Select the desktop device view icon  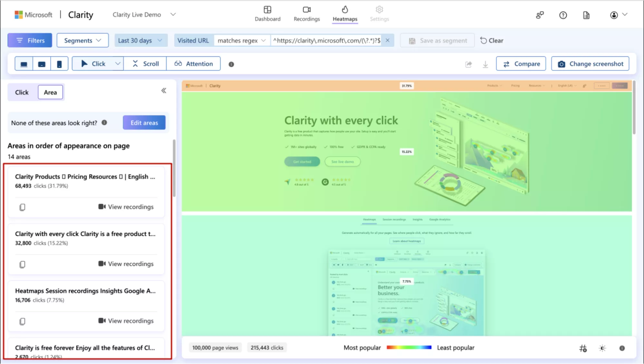pyautogui.click(x=24, y=64)
